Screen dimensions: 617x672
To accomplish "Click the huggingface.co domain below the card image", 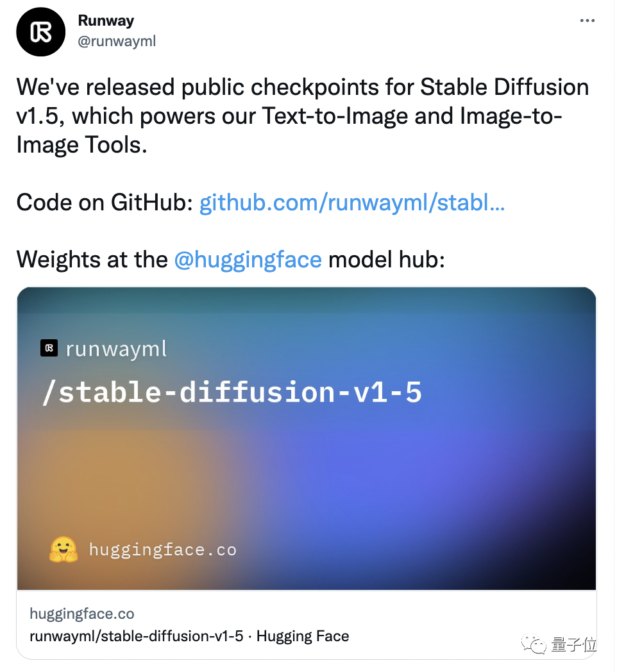I will [82, 614].
